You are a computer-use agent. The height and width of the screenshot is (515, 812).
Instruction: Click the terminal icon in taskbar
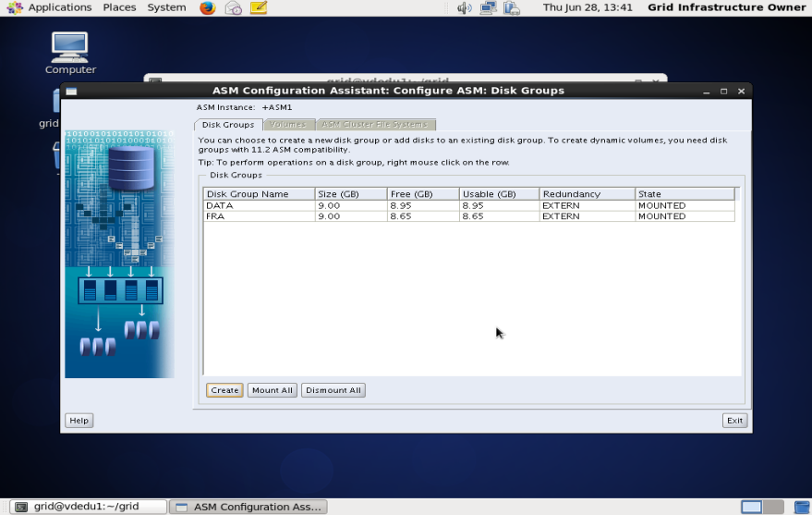[x=21, y=507]
